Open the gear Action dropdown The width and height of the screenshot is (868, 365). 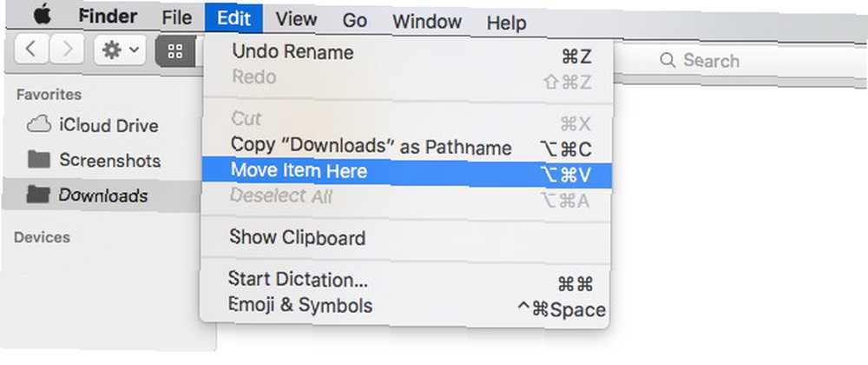pos(120,51)
